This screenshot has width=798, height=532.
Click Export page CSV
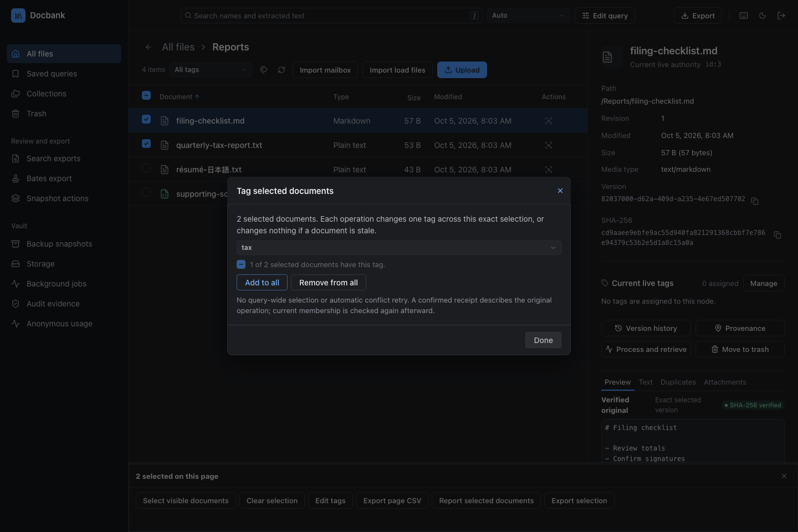tap(392, 500)
